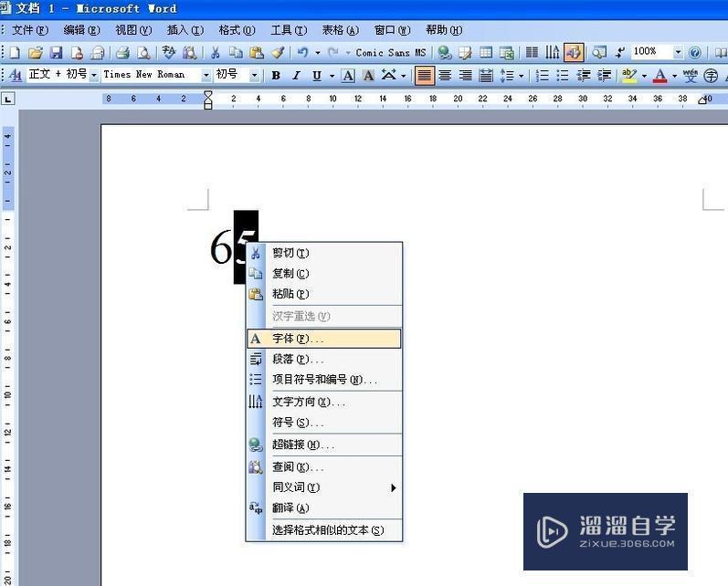Open an existing file with folder icon
Screen dimensions: 728x586
[36, 52]
